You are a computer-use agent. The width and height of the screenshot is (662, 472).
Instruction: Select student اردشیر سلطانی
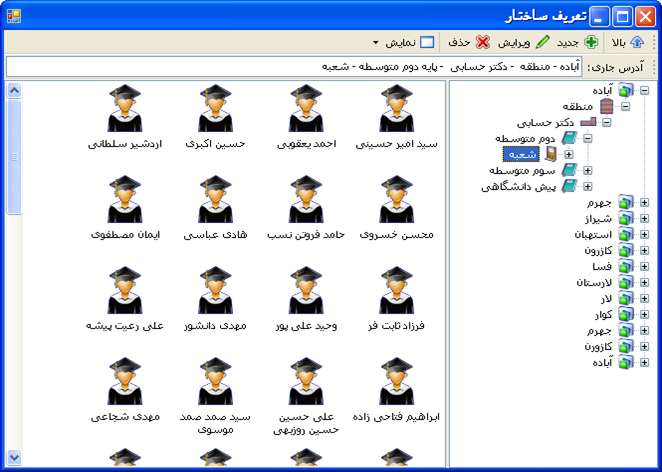click(x=125, y=117)
